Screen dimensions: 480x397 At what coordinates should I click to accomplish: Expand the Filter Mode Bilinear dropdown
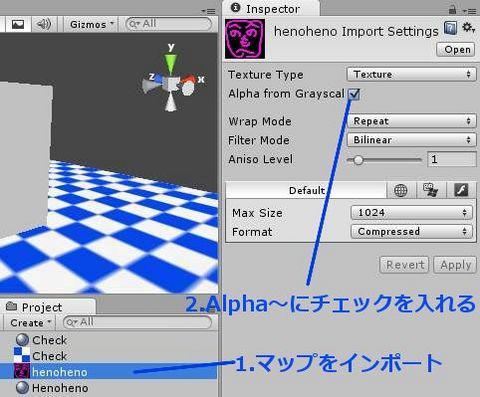[411, 140]
